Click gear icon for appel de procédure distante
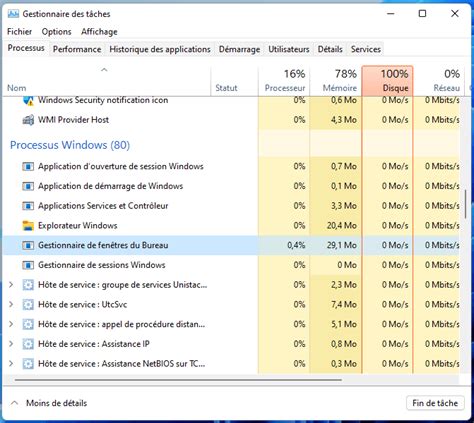 click(28, 324)
